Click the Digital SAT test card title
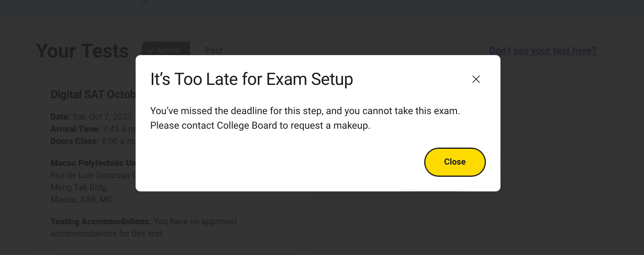 pos(93,94)
